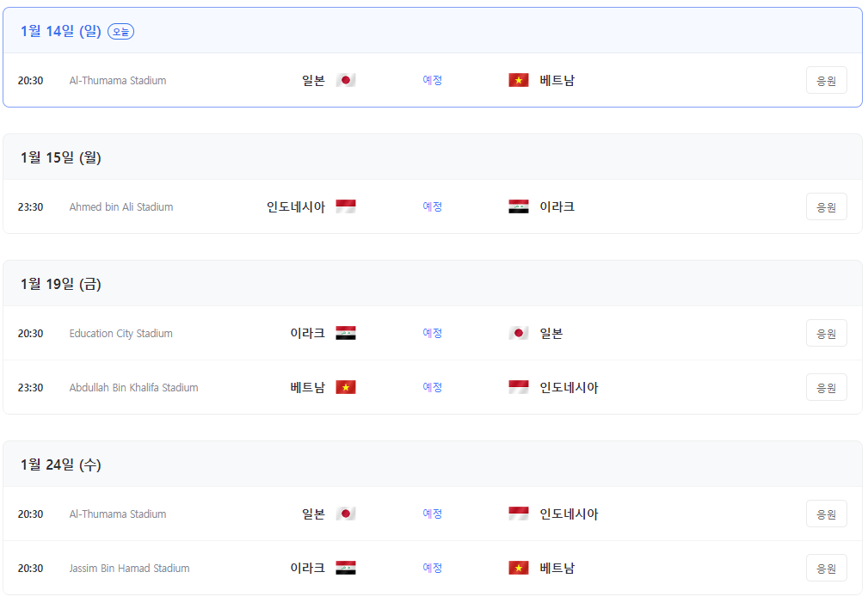Click the Iraq flag at Education City Stadium row
Screen dimensions: 868x603
pyautogui.click(x=345, y=333)
